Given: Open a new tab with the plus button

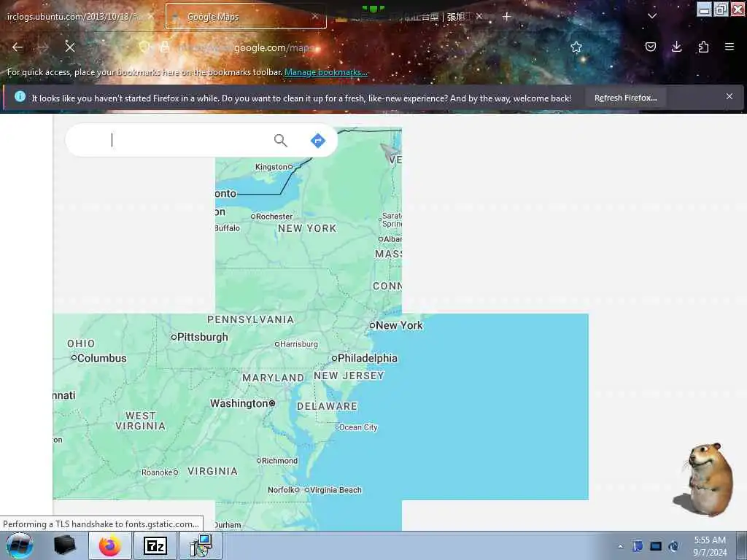Looking at the screenshot, I should coord(506,17).
